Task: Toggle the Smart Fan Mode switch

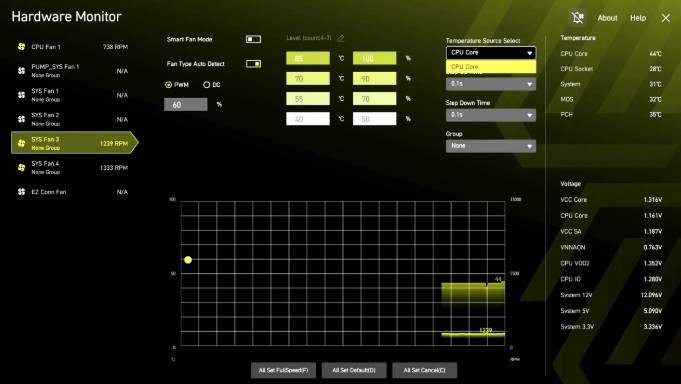Action: pyautogui.click(x=253, y=39)
